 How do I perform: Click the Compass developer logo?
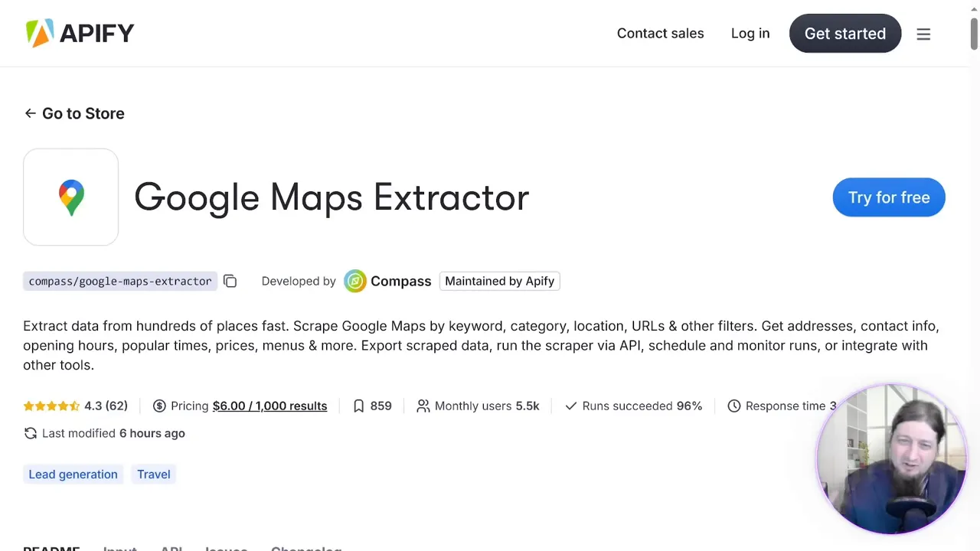click(x=354, y=281)
